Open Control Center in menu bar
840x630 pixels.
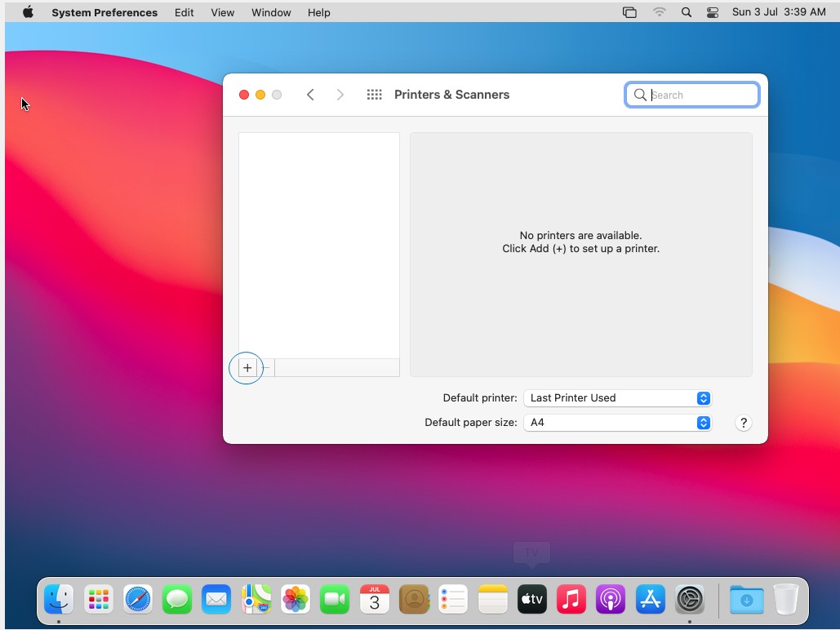pos(713,12)
